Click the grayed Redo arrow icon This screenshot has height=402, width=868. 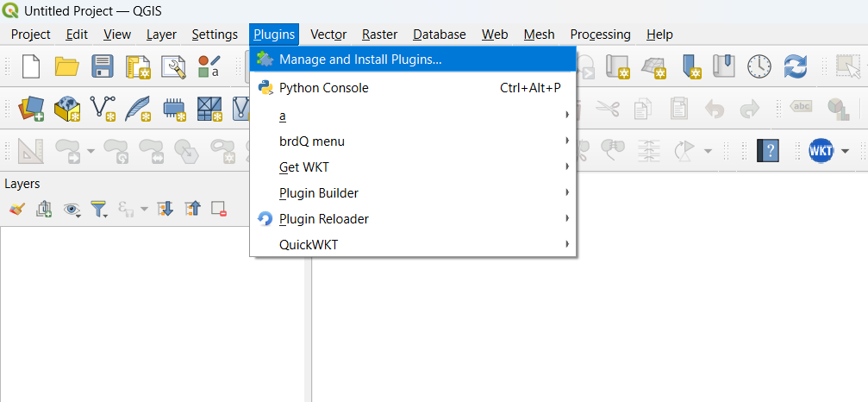coord(750,109)
